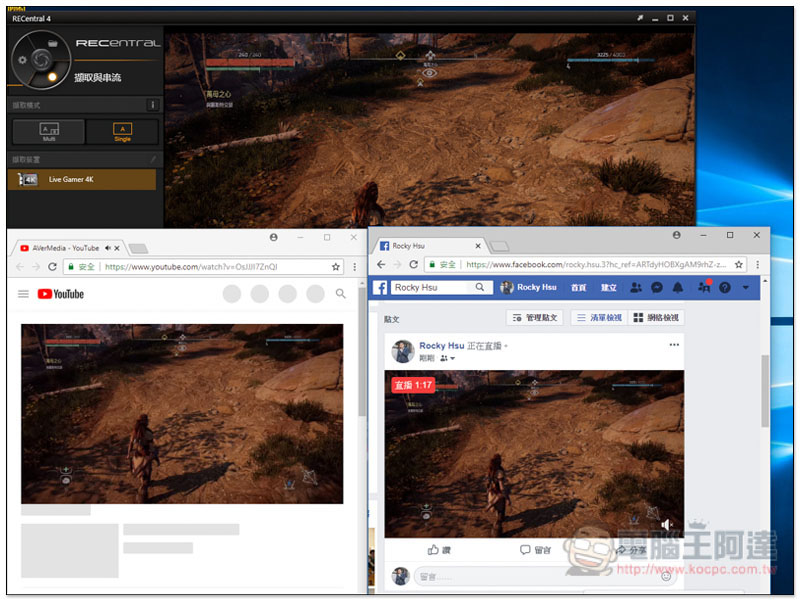Open Facebook Messenger icon

(657, 288)
